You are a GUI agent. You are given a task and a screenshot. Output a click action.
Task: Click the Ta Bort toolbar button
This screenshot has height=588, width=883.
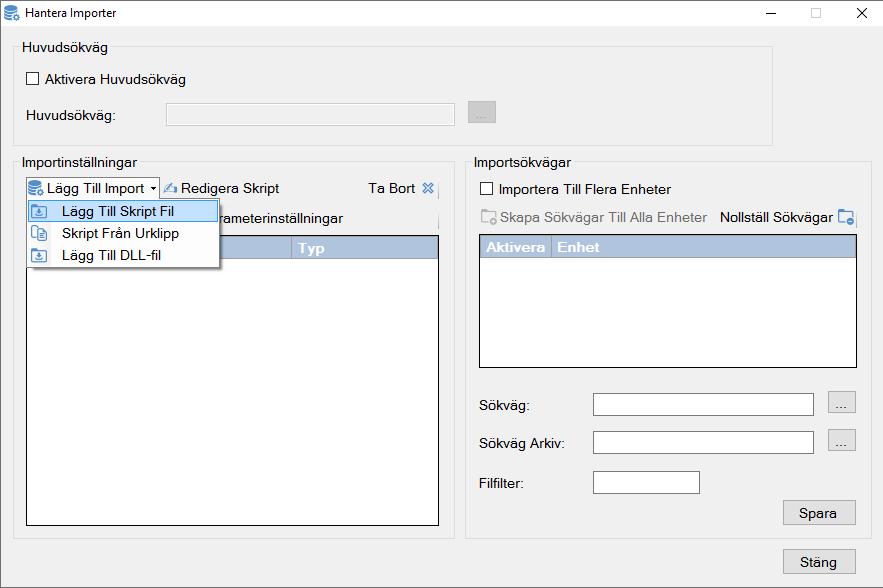pos(401,188)
